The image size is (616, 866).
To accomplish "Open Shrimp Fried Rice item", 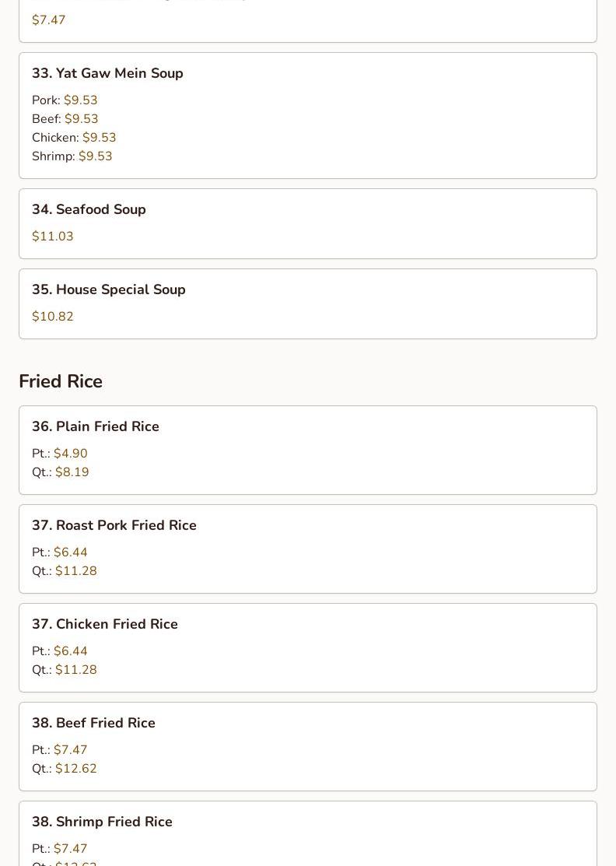I will [x=308, y=833].
